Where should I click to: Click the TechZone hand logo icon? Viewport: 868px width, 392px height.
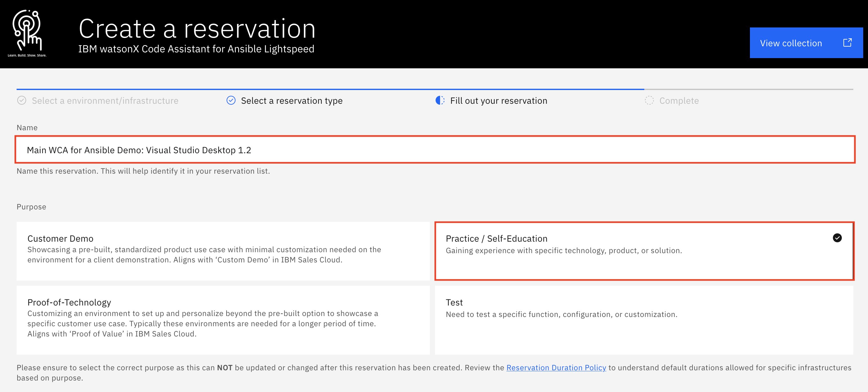point(27,30)
